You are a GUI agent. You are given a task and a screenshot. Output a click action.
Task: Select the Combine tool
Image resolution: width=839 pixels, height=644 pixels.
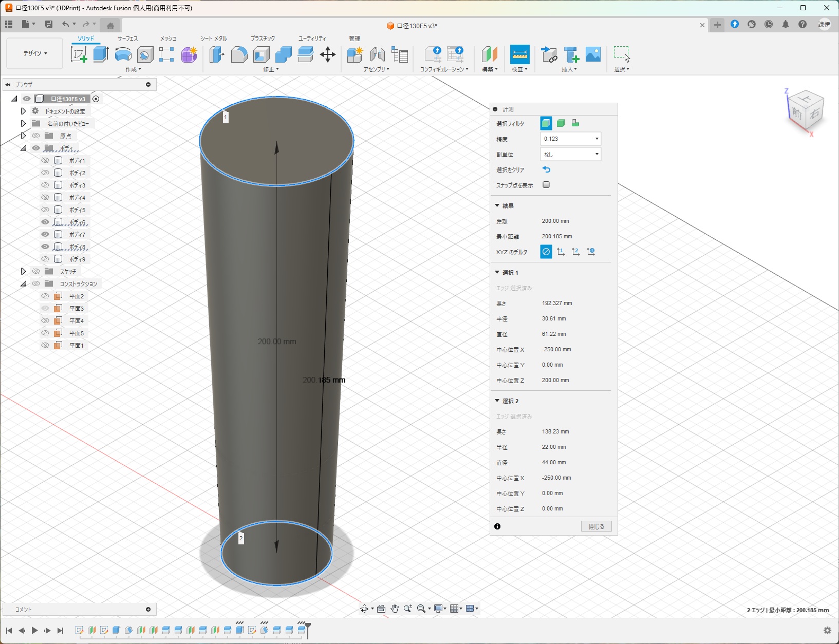pyautogui.click(x=283, y=54)
